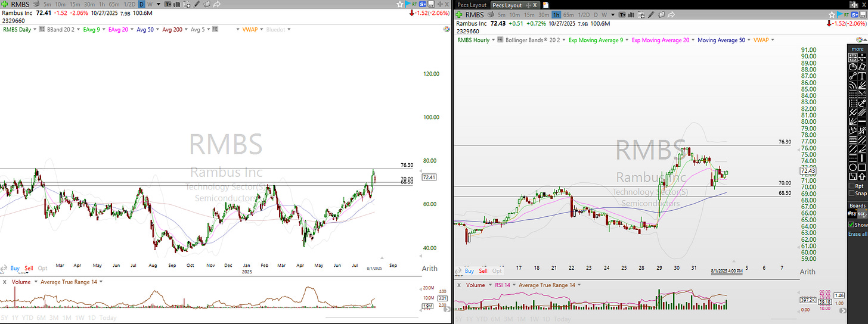Click the Arith scale label on Hourly chart
The width and height of the screenshot is (868, 324).
(x=807, y=272)
